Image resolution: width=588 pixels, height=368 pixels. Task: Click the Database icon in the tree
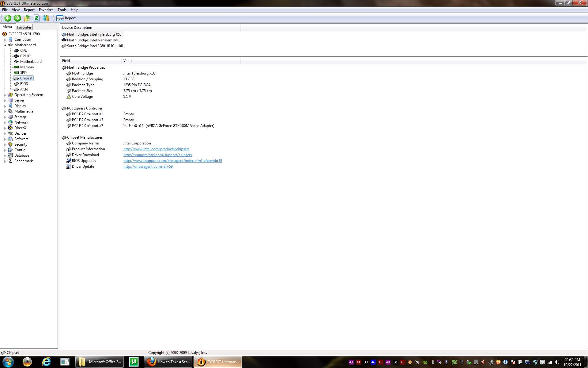tap(10, 155)
